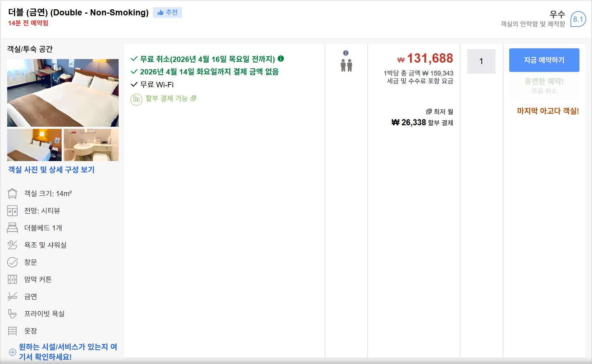Click the 무료 취소 April 16 text
Viewport: 592px width, 364px height.
[207, 59]
